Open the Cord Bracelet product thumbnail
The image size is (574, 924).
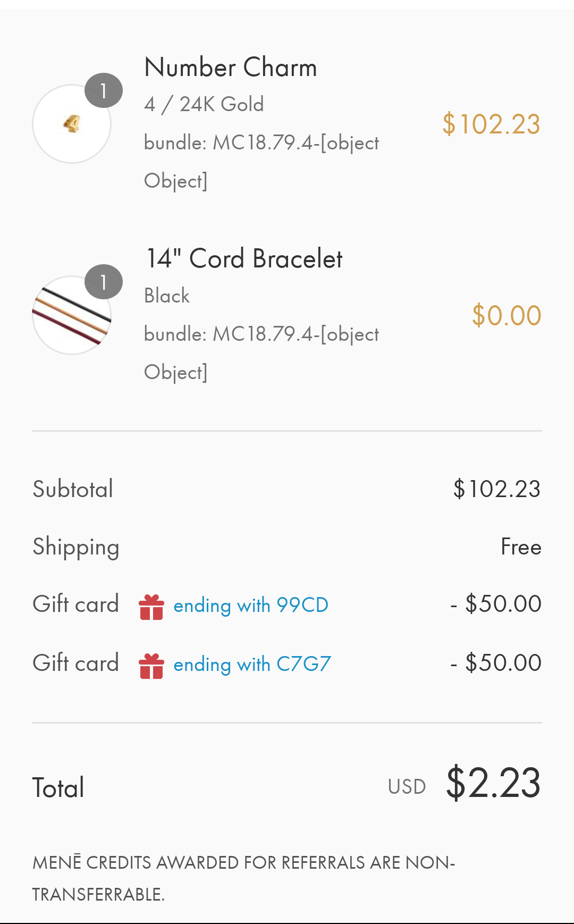click(x=72, y=315)
